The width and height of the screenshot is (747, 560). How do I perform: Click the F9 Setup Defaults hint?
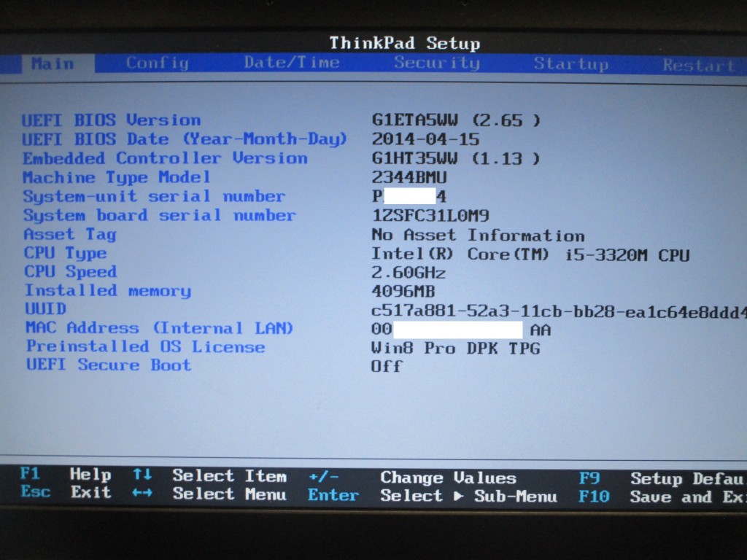pyautogui.click(x=662, y=478)
